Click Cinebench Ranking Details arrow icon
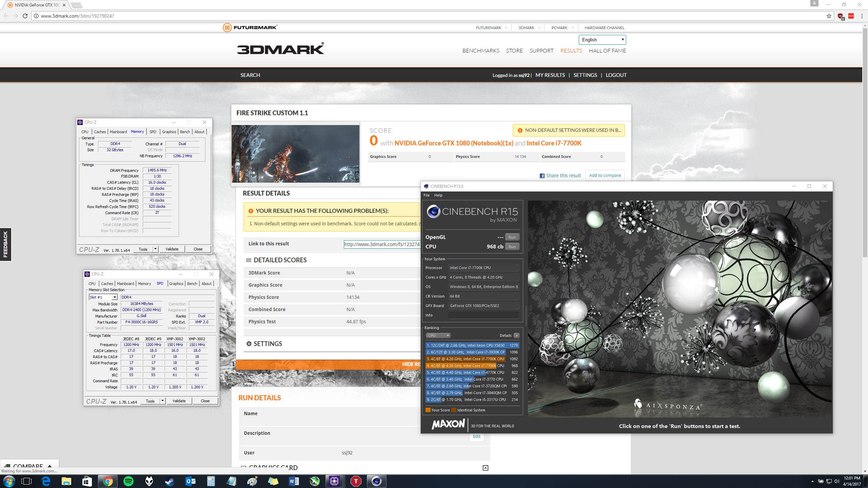The height and width of the screenshot is (488, 868). click(516, 335)
